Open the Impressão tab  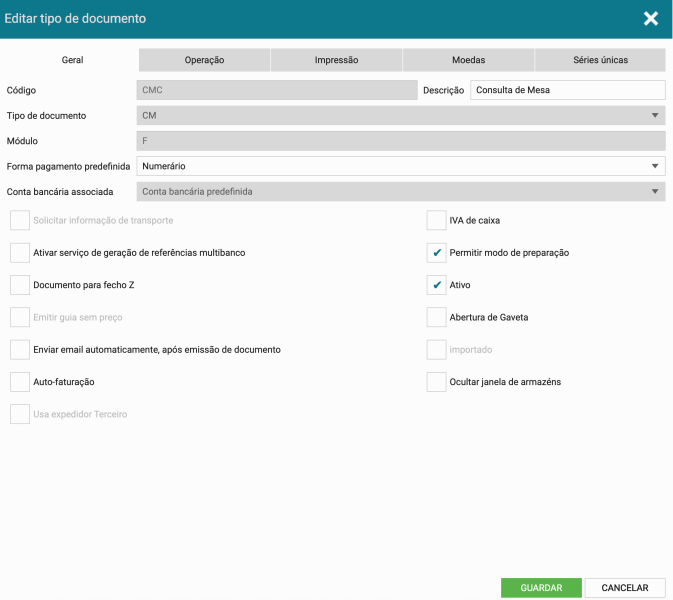pos(336,60)
